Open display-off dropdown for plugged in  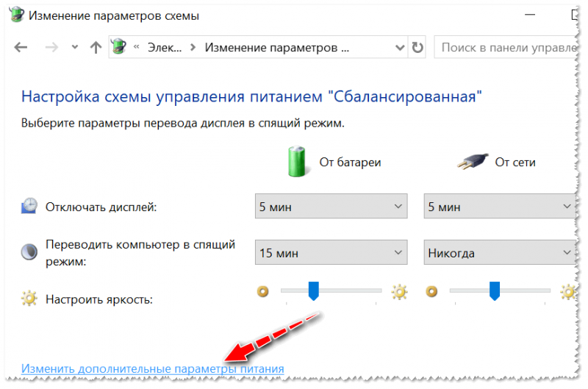tap(500, 206)
